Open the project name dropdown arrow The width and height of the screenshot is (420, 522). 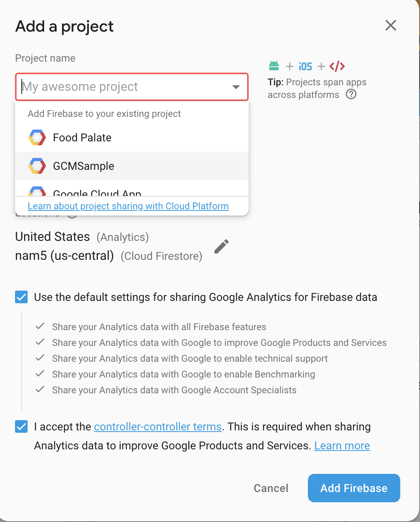[x=236, y=87]
